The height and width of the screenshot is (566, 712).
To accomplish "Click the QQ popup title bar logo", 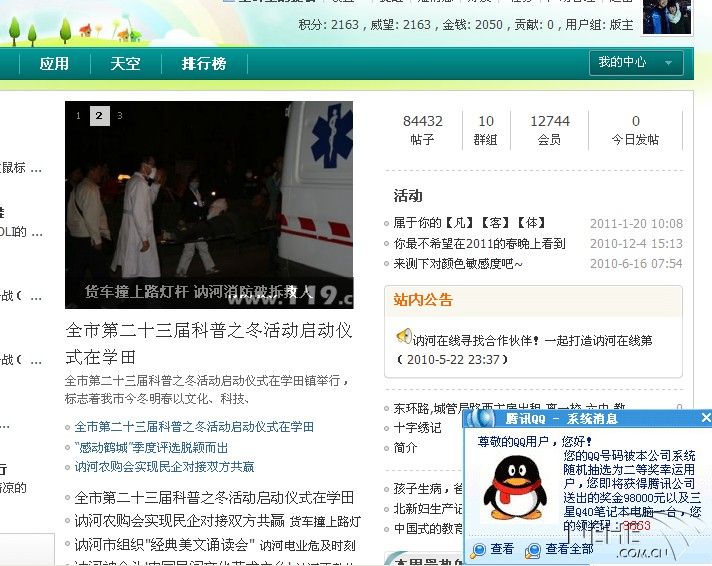I will [x=480, y=418].
